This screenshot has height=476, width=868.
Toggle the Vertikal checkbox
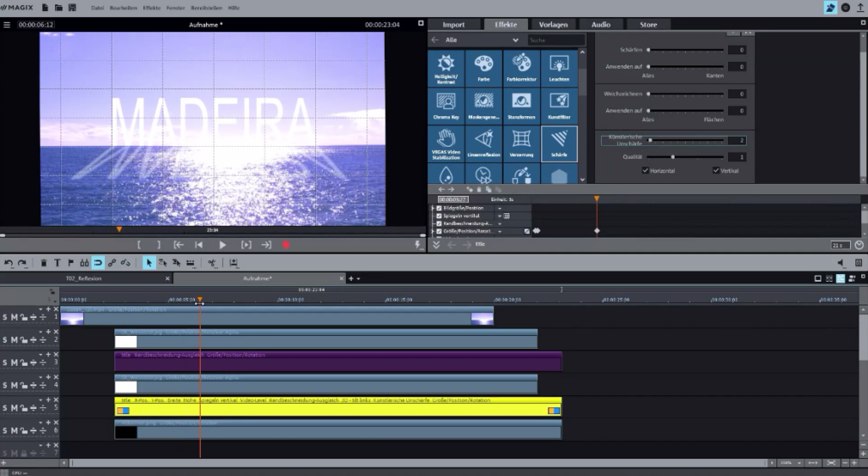[x=715, y=170]
